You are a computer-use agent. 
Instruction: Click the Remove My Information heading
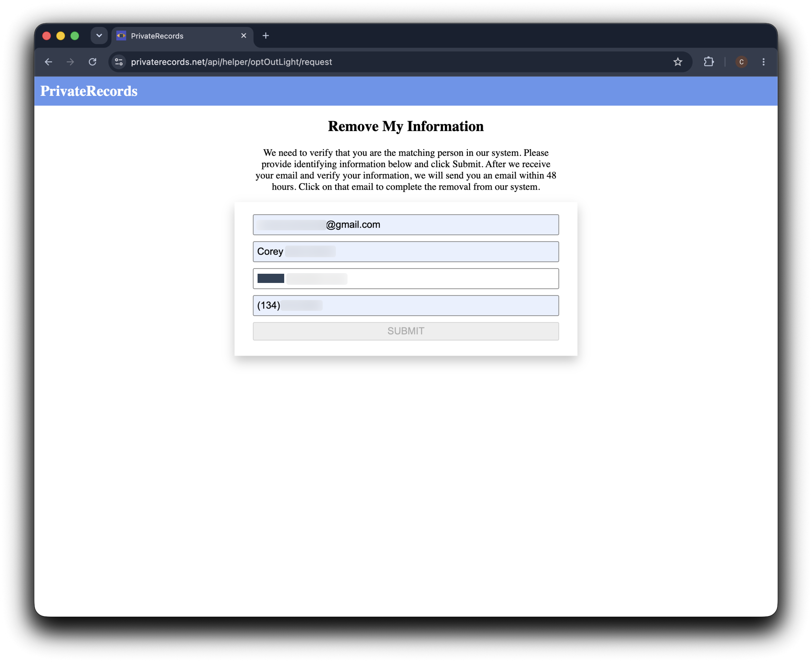(406, 126)
